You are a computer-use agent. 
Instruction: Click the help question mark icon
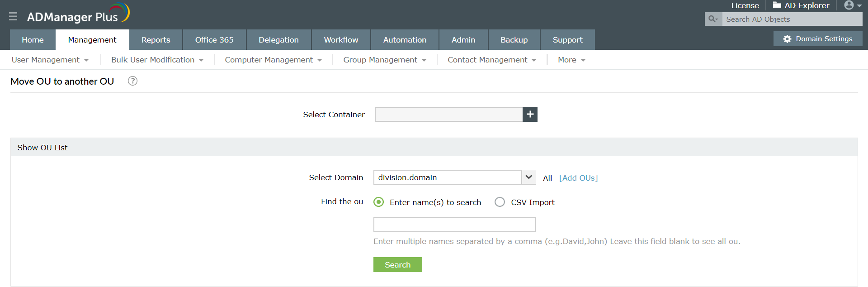(132, 81)
